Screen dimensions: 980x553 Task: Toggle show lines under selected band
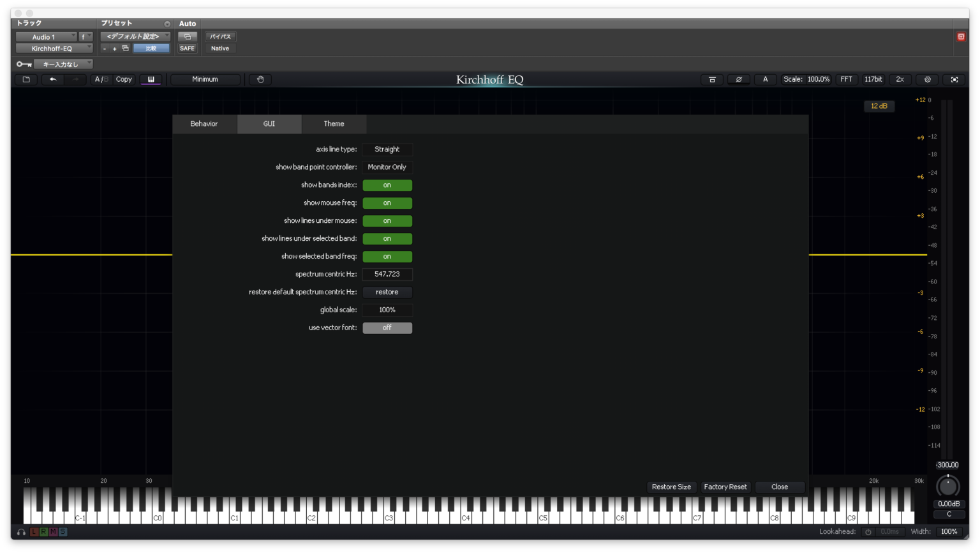click(x=387, y=239)
